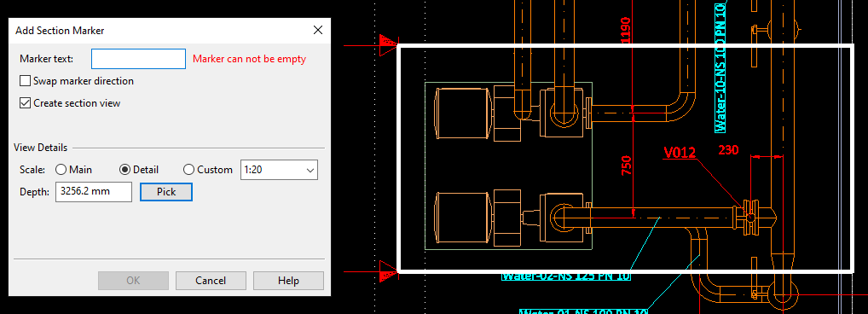This screenshot has width=868, height=314.
Task: Enable Swap marker direction checkbox
Action: [25, 81]
